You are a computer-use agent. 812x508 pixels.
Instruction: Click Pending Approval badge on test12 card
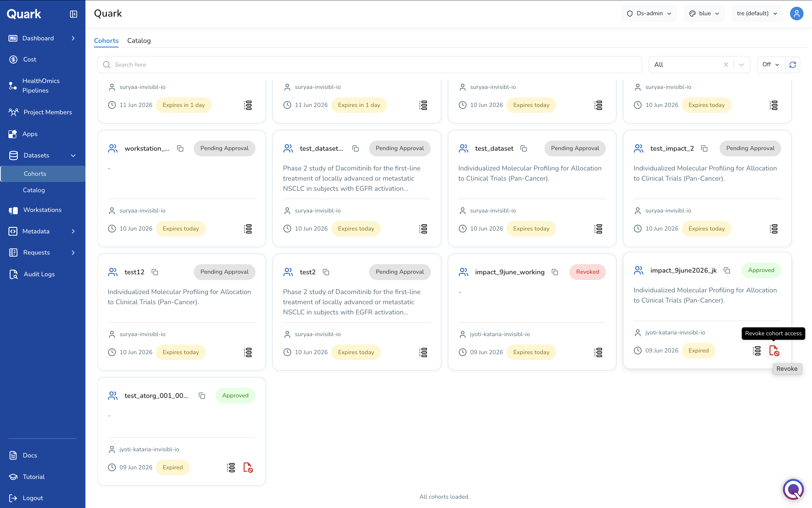[x=224, y=272]
